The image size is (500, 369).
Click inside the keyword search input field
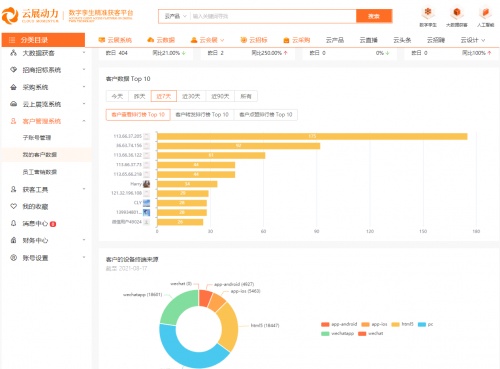point(273,16)
